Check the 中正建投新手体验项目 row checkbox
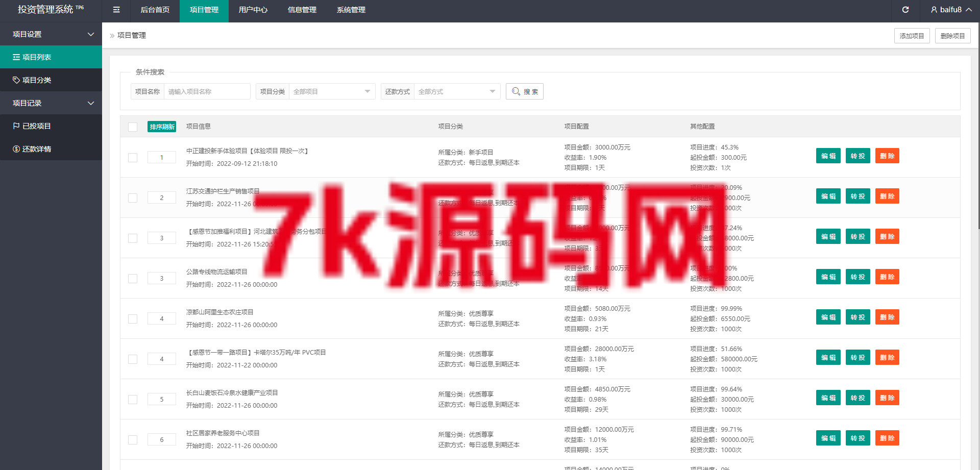Image resolution: width=980 pixels, height=470 pixels. pyautogui.click(x=133, y=158)
